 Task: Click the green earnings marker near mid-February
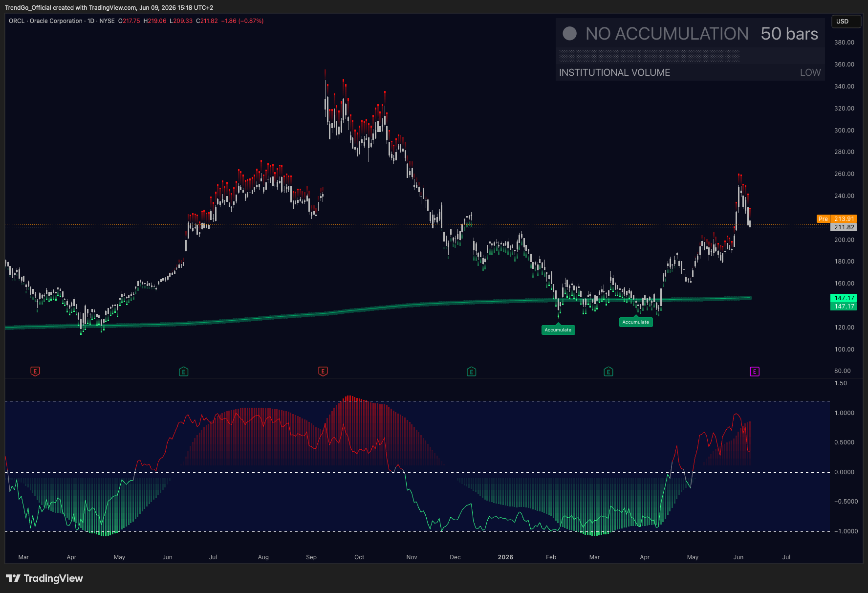coord(608,372)
